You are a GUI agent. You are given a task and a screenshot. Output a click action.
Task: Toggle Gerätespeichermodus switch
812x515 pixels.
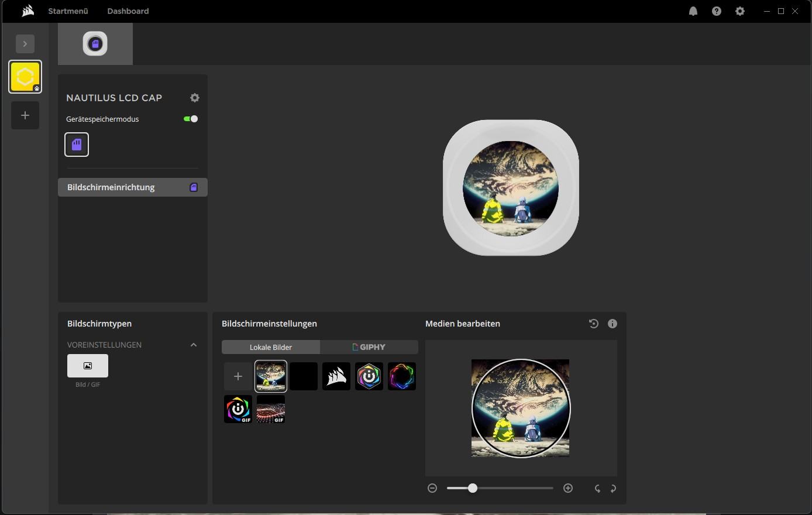pos(191,119)
